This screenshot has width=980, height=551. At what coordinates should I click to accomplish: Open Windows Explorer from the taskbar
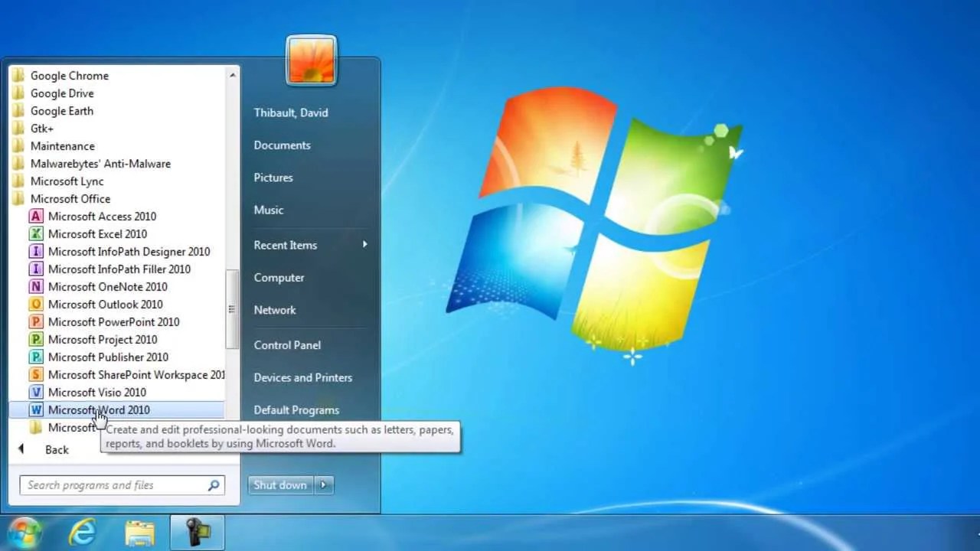[139, 531]
